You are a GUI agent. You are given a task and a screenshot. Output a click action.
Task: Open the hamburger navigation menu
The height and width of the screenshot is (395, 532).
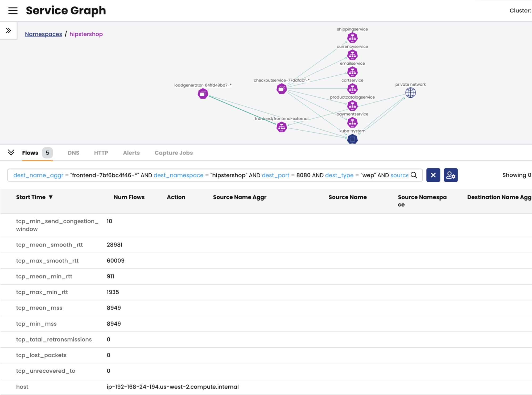pyautogui.click(x=13, y=11)
